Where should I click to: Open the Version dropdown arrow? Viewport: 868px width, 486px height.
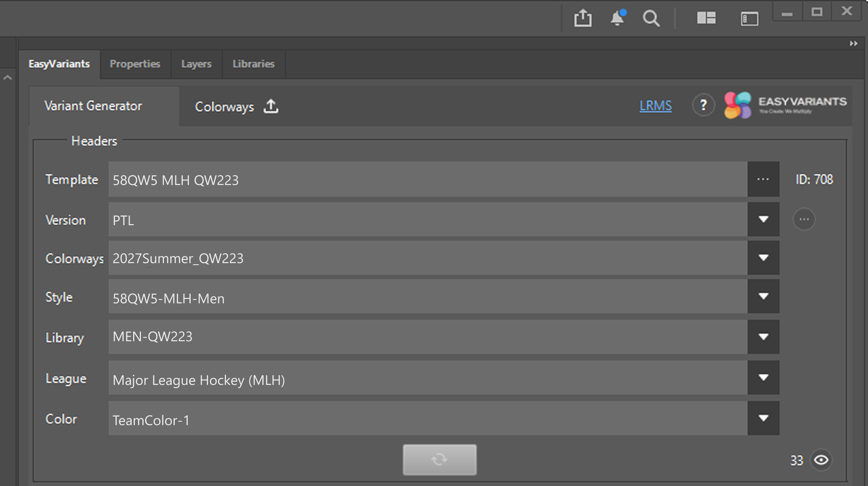(x=763, y=219)
